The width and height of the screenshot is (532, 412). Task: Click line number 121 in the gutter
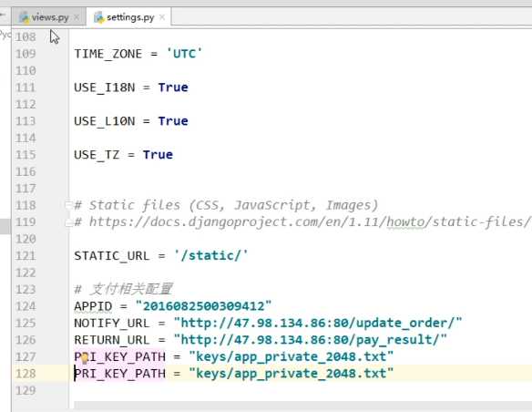point(26,255)
